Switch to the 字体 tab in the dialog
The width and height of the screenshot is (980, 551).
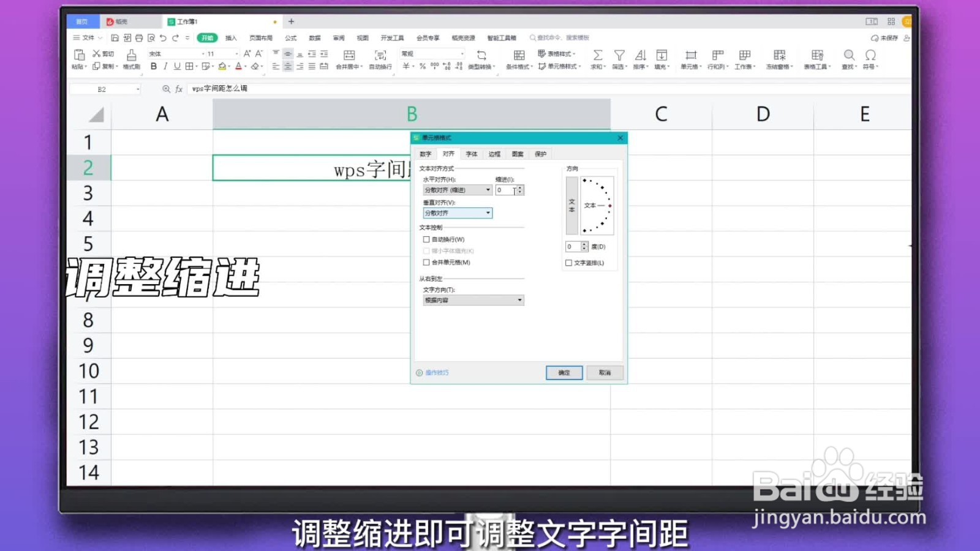tap(472, 154)
